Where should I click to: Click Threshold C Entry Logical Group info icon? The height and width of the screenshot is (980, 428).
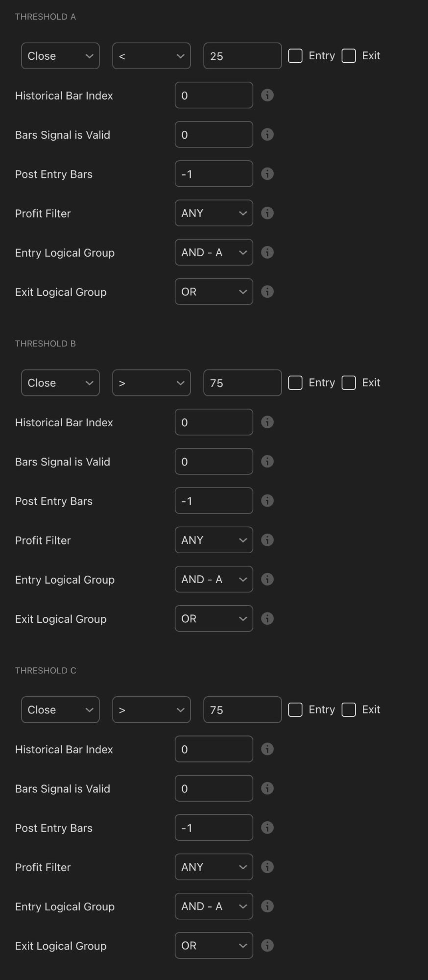click(x=267, y=906)
